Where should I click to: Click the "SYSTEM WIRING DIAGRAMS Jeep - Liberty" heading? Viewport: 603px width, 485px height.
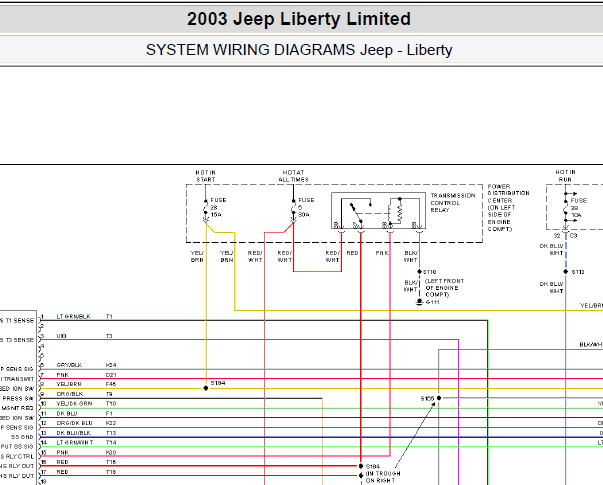tap(299, 50)
